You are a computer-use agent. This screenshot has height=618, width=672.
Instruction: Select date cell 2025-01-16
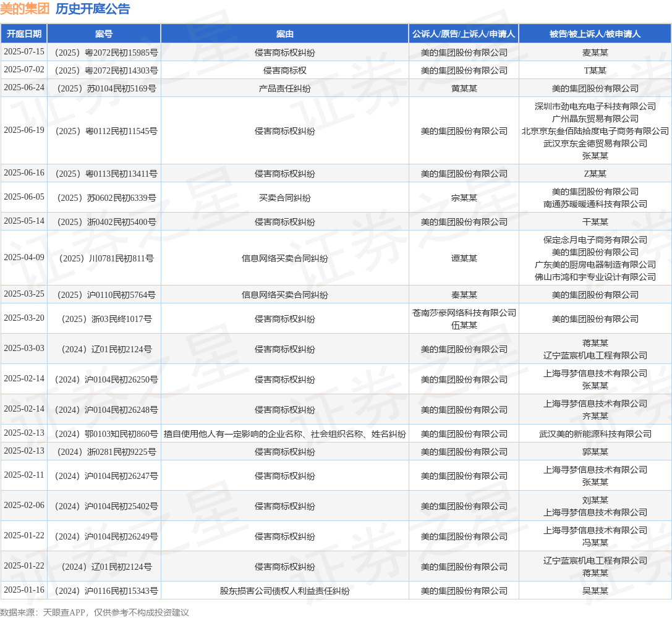tap(24, 590)
